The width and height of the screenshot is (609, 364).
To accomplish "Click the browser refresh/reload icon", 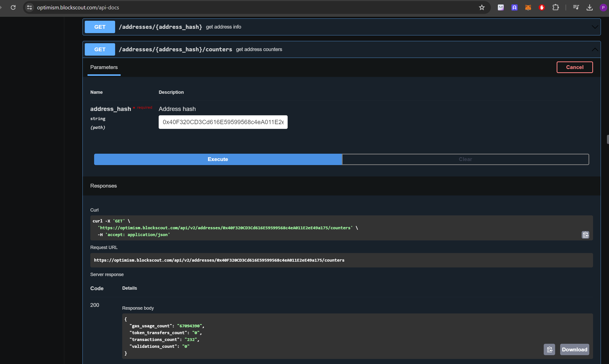I will 13,7.
